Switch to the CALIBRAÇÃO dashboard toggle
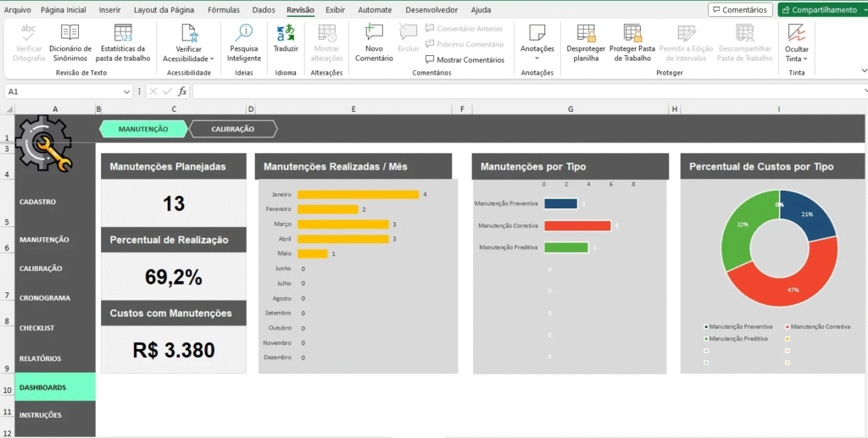This screenshot has width=868, height=438. 232,129
